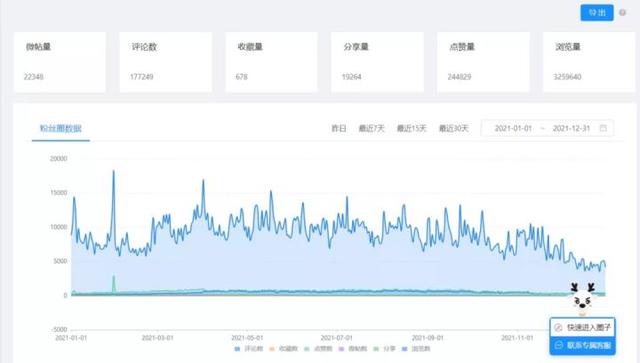The width and height of the screenshot is (640, 363).
Task: Toggle 分享 legend series
Action: tap(384, 349)
